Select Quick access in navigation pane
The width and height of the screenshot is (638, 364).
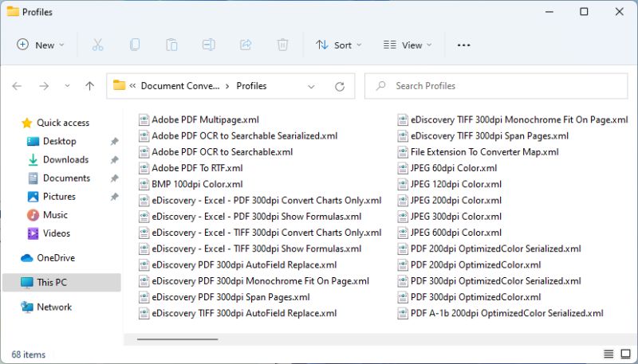click(63, 123)
